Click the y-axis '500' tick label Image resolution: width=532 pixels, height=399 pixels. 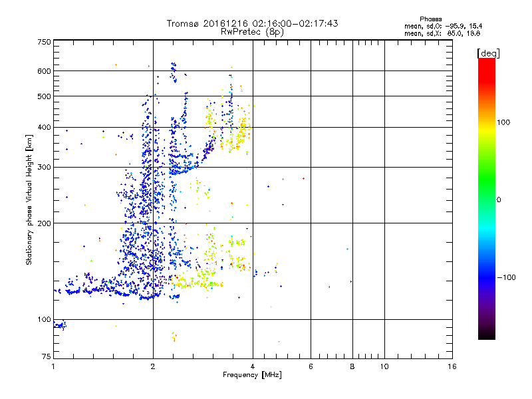click(44, 96)
